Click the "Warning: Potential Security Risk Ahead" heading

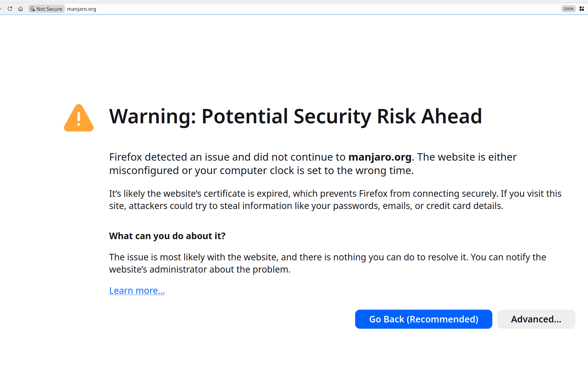(295, 116)
